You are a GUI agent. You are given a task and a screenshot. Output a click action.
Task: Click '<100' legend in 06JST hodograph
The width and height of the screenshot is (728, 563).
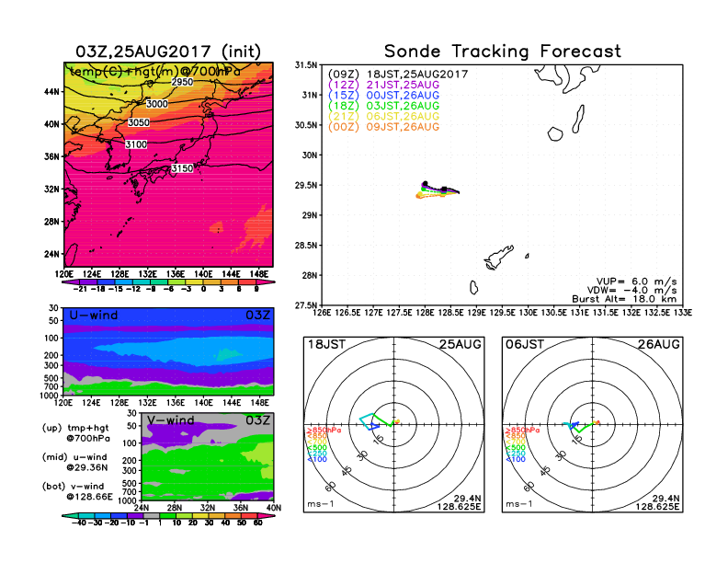click(x=516, y=459)
